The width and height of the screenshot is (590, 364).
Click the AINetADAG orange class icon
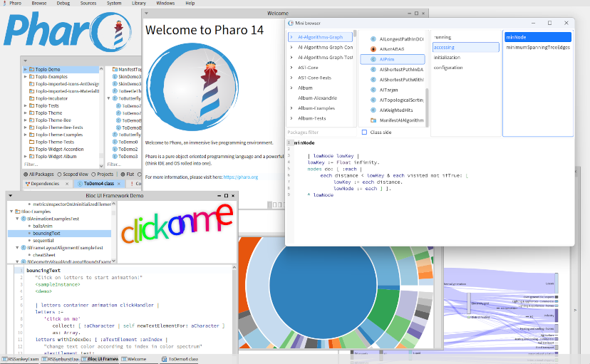(373, 49)
